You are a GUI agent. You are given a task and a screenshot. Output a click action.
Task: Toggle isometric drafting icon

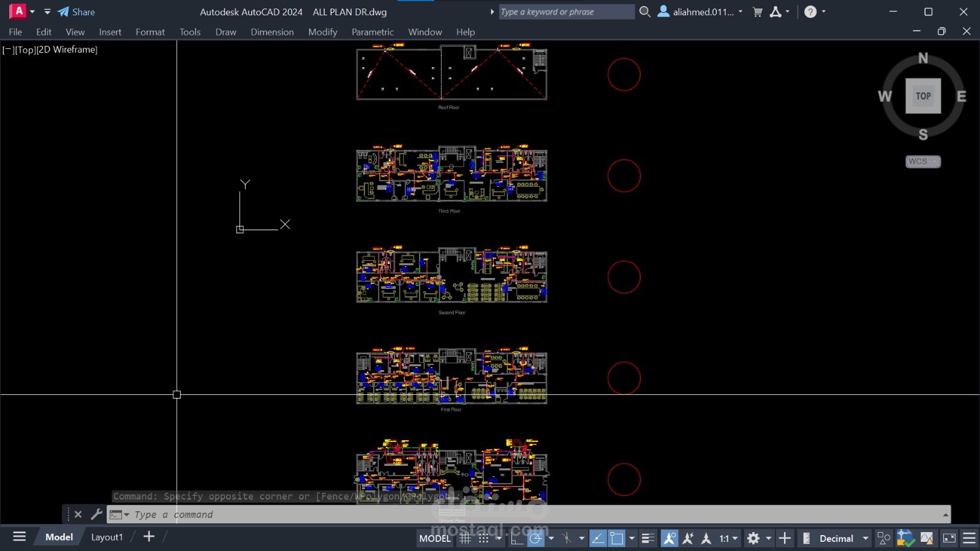(x=567, y=538)
